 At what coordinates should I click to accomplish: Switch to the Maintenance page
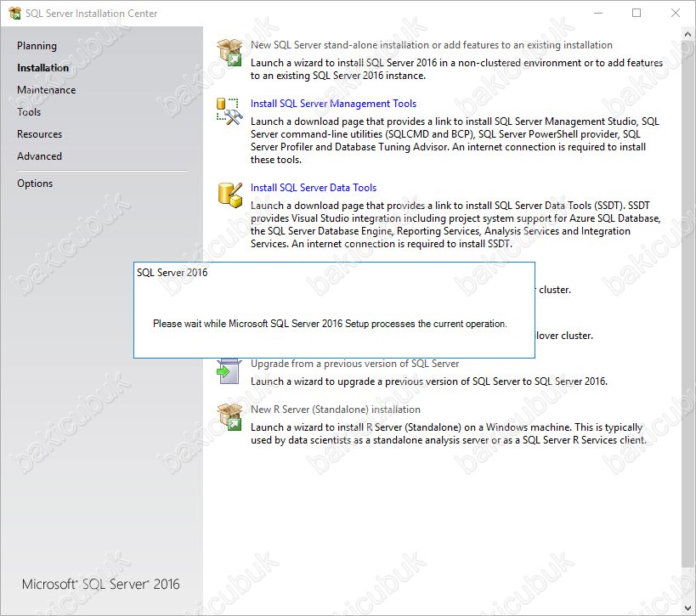click(x=46, y=90)
